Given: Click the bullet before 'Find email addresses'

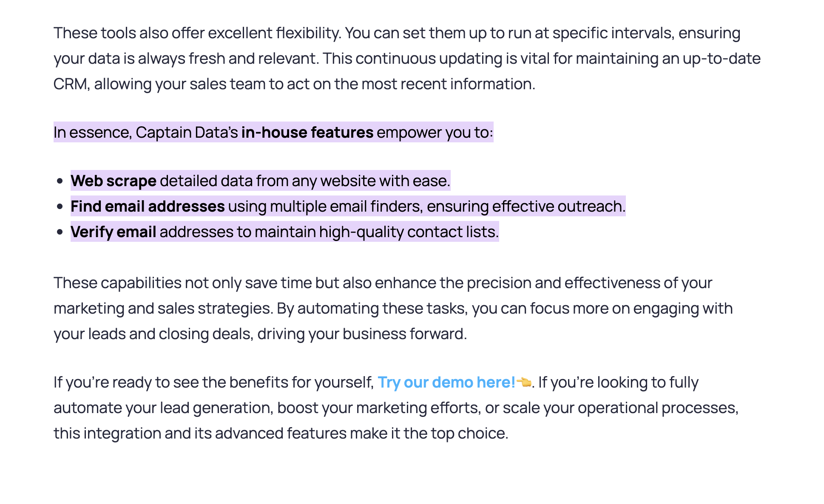Looking at the screenshot, I should click(60, 207).
